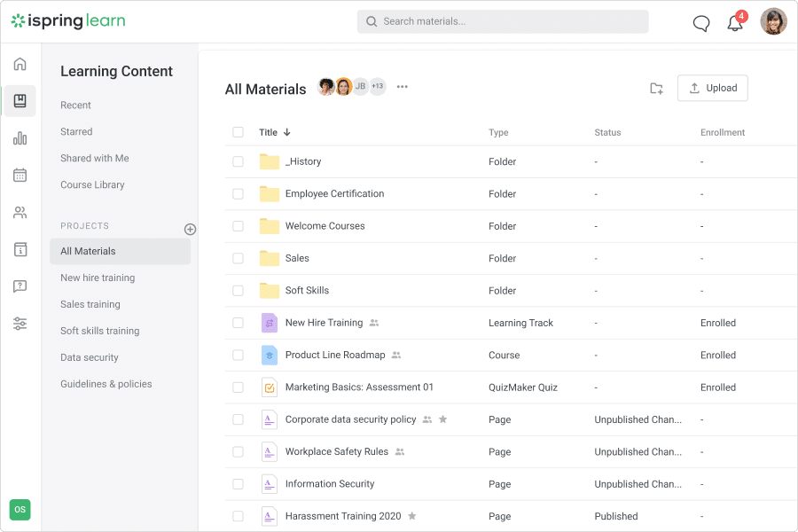Click the Search materials field
This screenshot has width=798, height=532.
click(503, 21)
